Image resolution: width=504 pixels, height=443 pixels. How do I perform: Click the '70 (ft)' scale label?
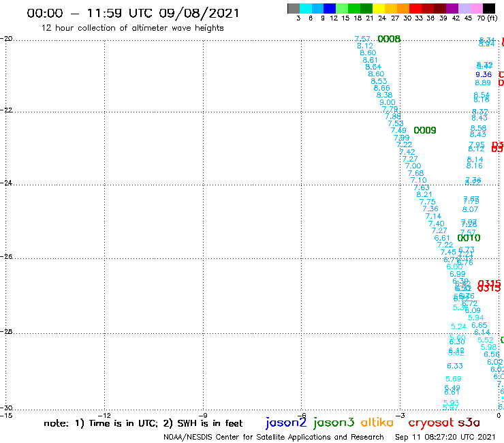[x=487, y=18]
